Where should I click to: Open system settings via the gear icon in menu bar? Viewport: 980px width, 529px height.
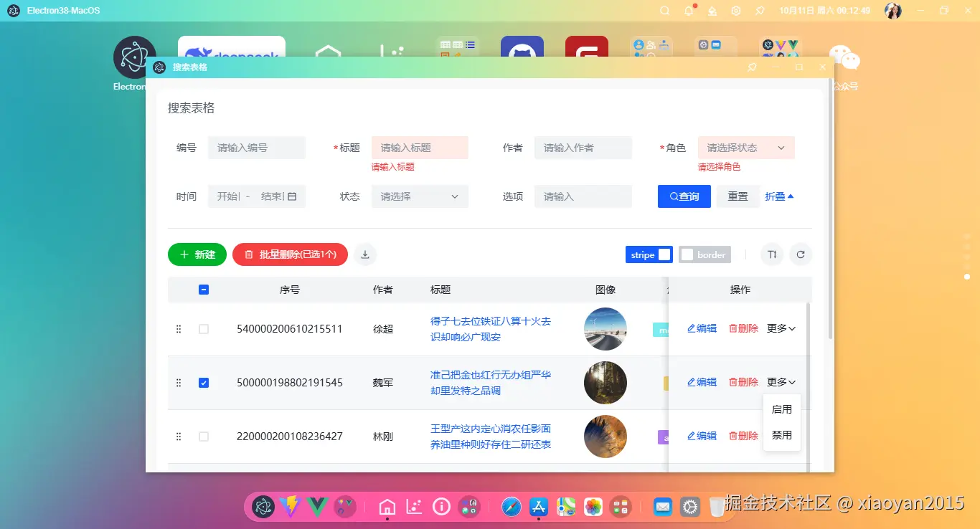(x=735, y=10)
